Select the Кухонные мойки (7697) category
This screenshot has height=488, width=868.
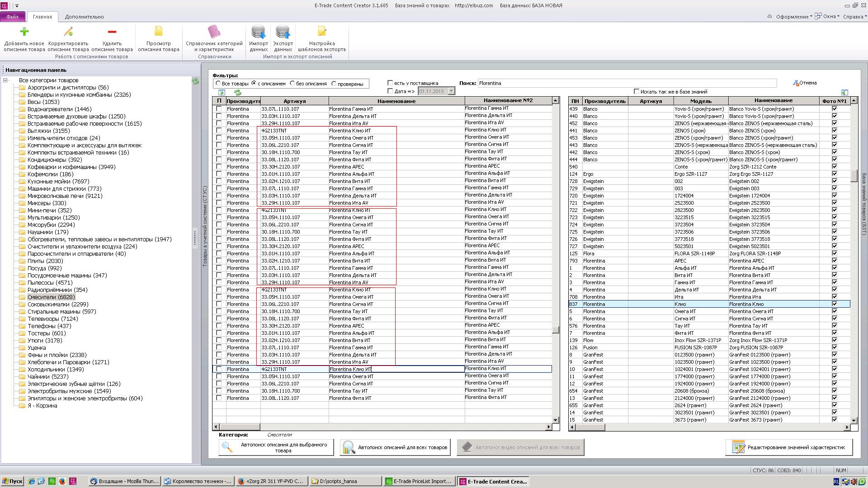tap(58, 182)
